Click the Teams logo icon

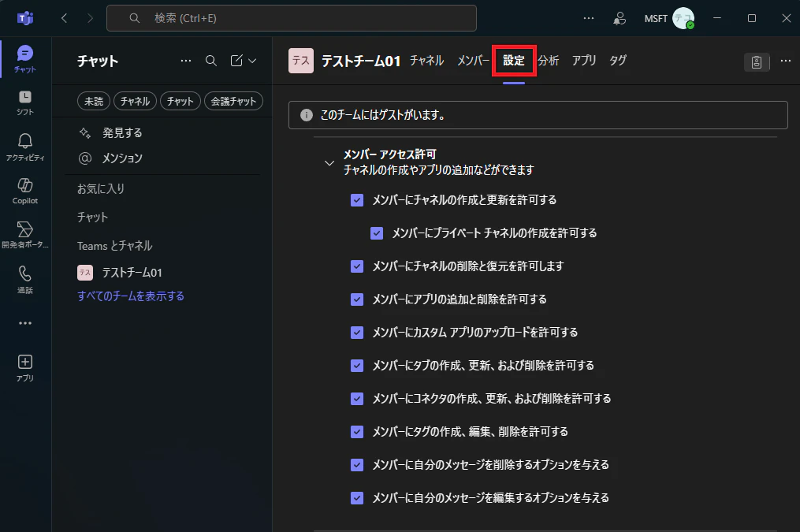25,18
